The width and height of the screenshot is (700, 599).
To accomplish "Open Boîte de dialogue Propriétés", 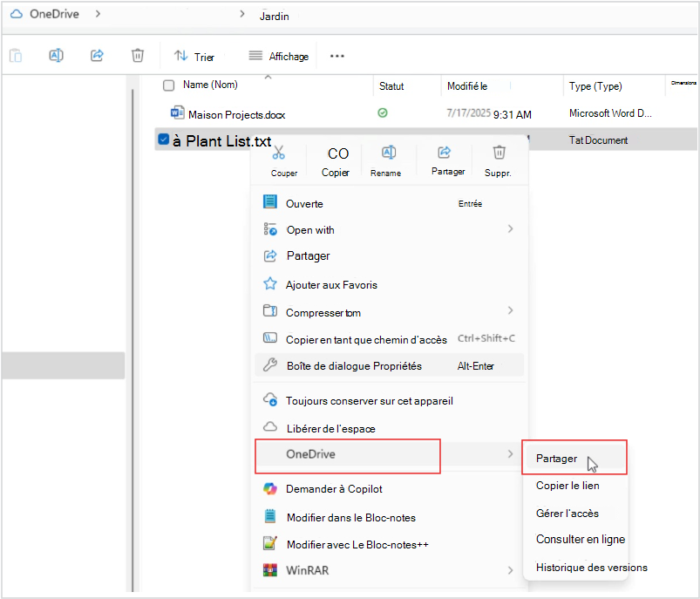I will coord(389,365).
